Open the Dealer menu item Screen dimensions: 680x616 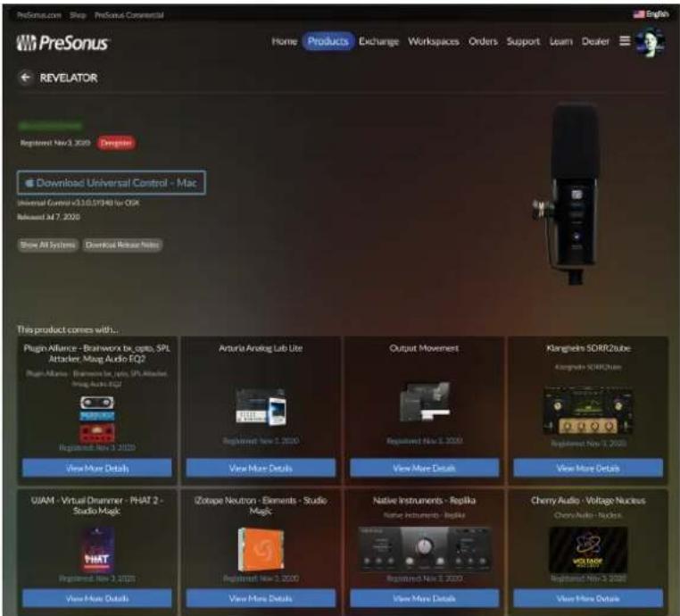click(595, 42)
